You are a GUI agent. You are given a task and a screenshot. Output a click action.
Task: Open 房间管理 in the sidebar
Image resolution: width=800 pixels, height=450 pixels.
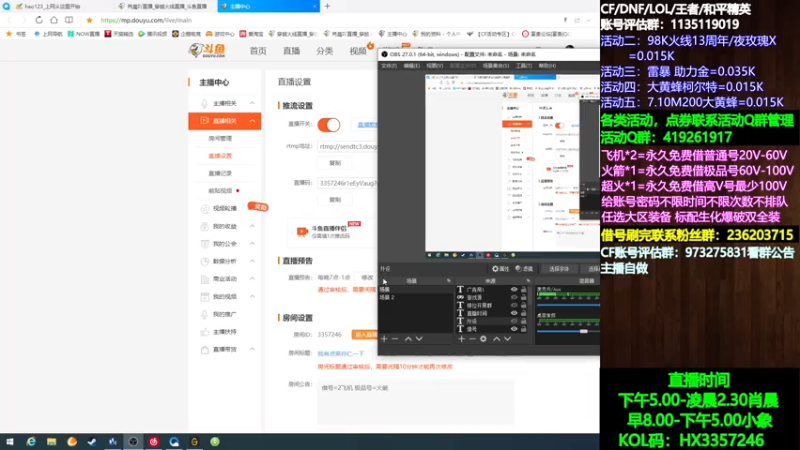coord(220,138)
